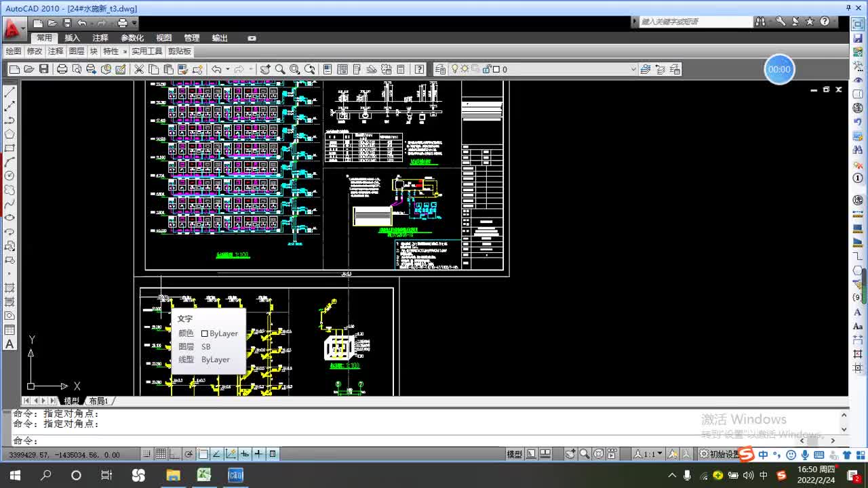Select the Line tool in draw toolbar
868x488 pixels.
[9, 92]
